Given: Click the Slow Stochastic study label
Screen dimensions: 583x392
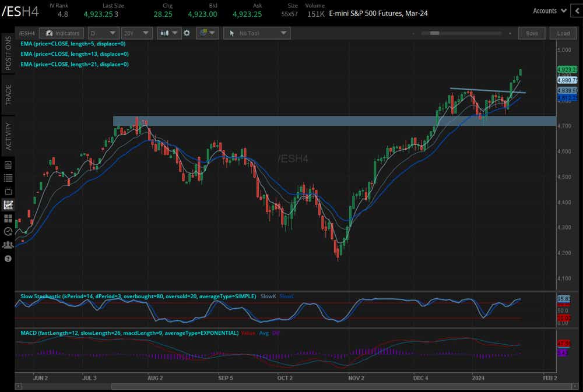Looking at the screenshot, I should [x=138, y=296].
